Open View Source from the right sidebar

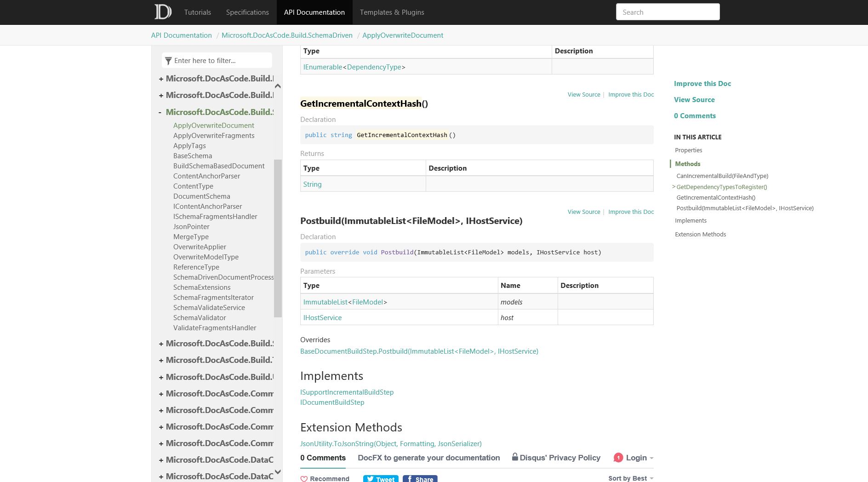point(694,99)
